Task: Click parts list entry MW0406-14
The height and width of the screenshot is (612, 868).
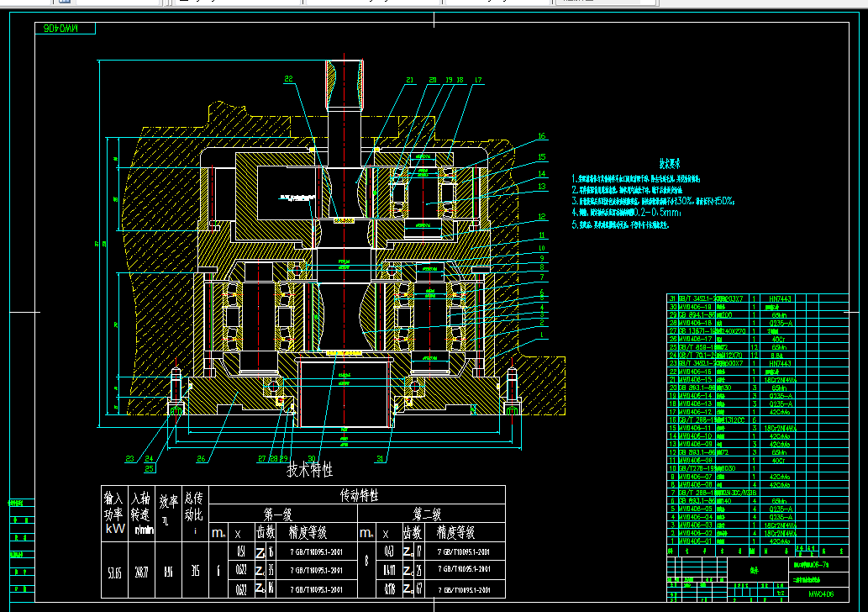Action: [695, 396]
